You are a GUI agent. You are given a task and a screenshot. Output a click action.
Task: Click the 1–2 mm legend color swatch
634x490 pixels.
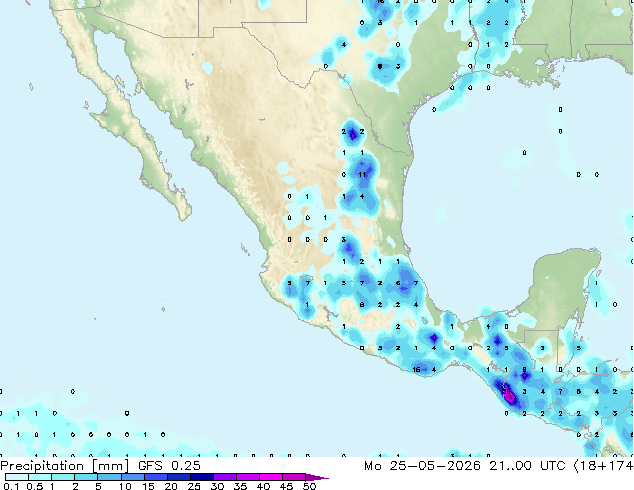[63, 477]
